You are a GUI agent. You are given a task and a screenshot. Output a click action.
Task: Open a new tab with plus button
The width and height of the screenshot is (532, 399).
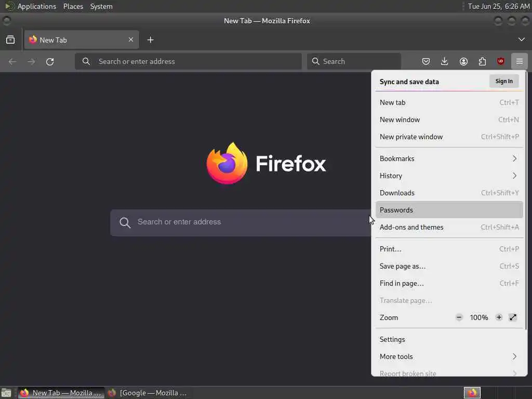point(150,40)
